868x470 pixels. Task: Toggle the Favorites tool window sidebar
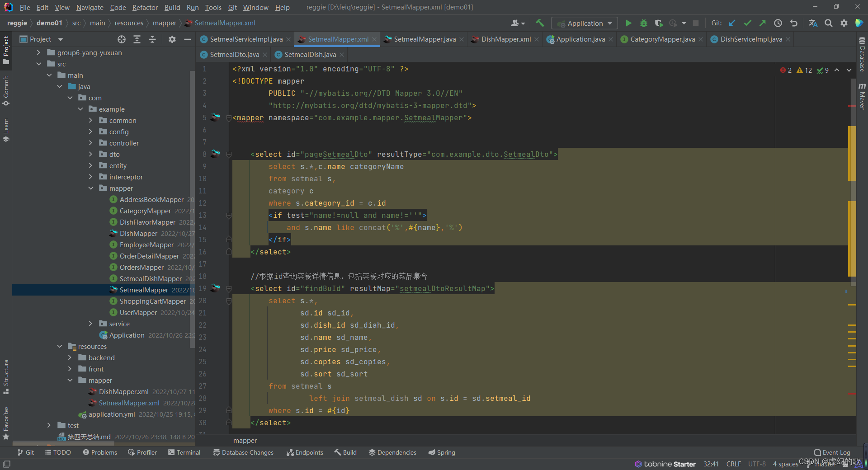click(x=6, y=423)
